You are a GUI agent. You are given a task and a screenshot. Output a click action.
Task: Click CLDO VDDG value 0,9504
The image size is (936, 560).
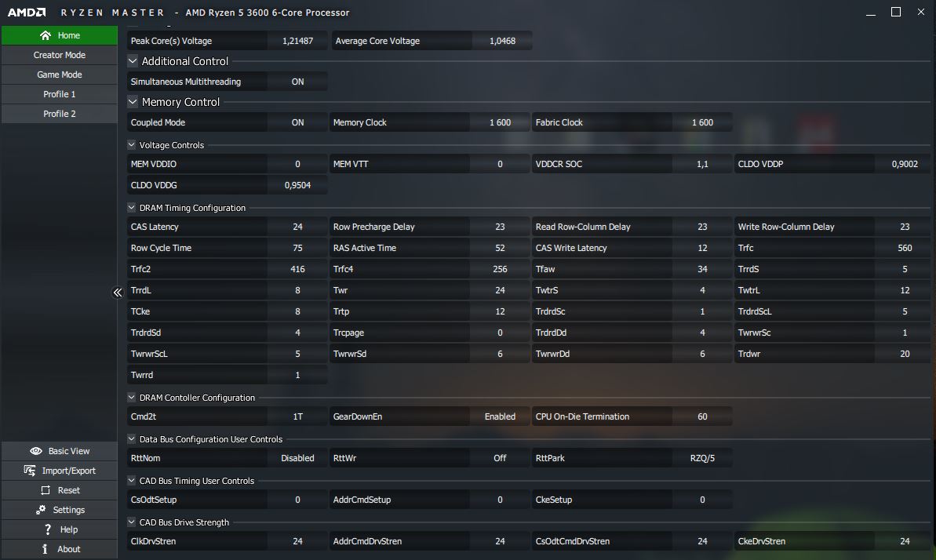(x=297, y=185)
